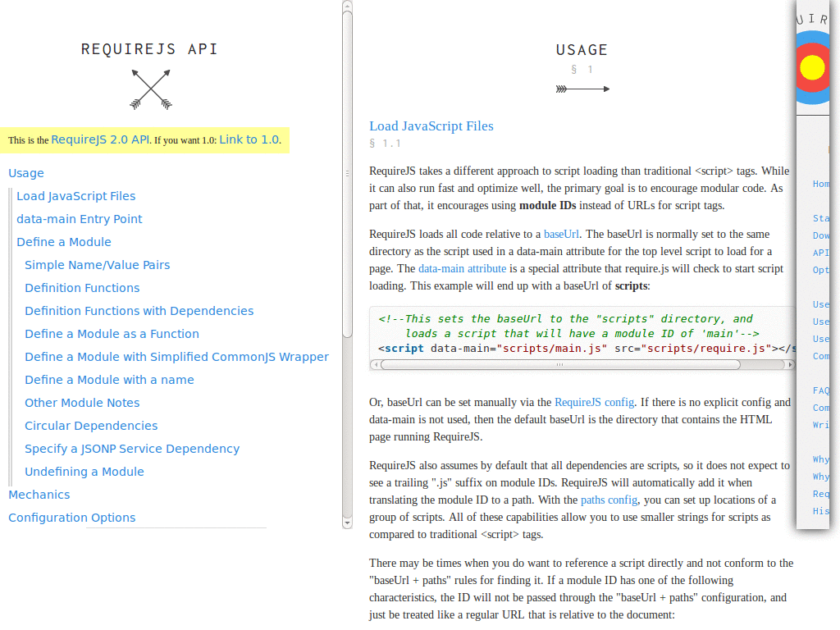Click the crossed arrows logo under RequireJS API
The image size is (840, 630).
pos(151,89)
